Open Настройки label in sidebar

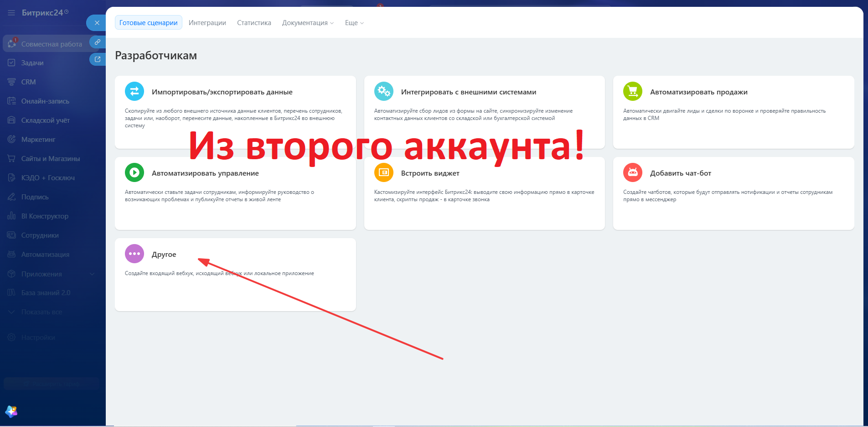coord(38,338)
